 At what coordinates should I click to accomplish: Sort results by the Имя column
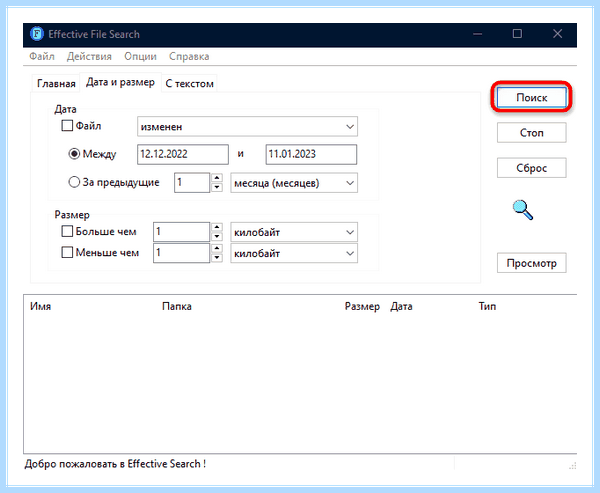coord(41,306)
